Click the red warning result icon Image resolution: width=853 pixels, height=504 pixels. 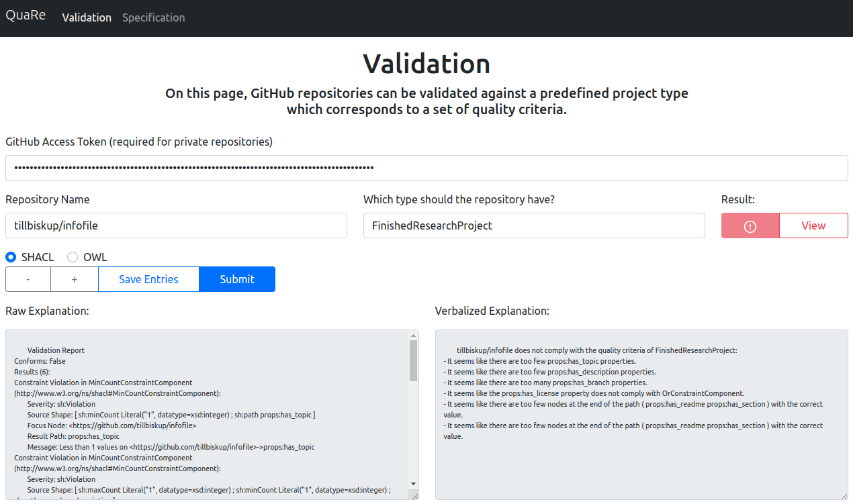(x=750, y=226)
